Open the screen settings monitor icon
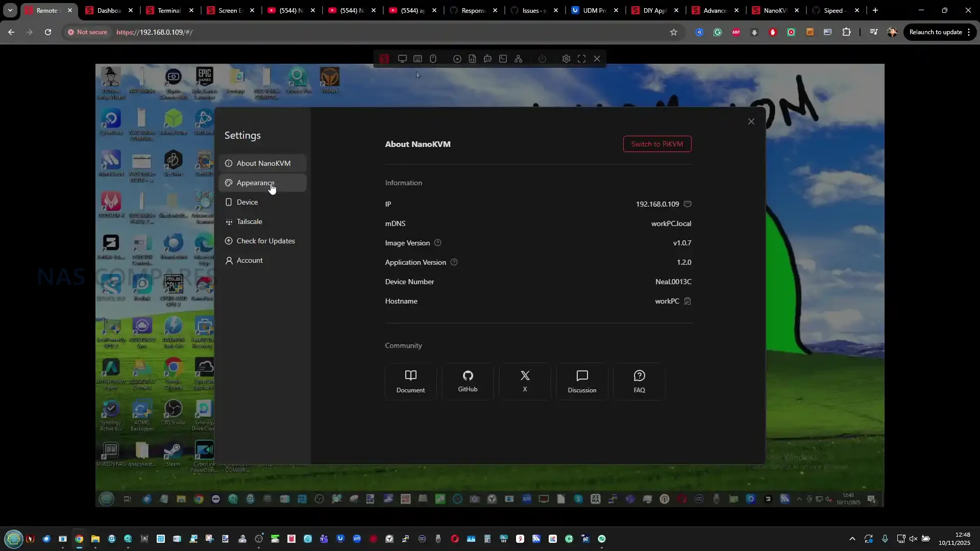 [402, 59]
